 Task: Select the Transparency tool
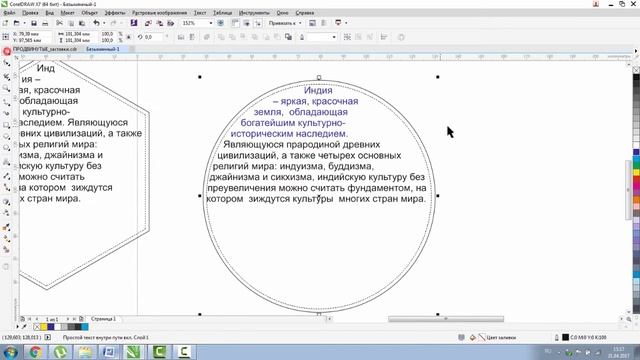[x=7, y=213]
